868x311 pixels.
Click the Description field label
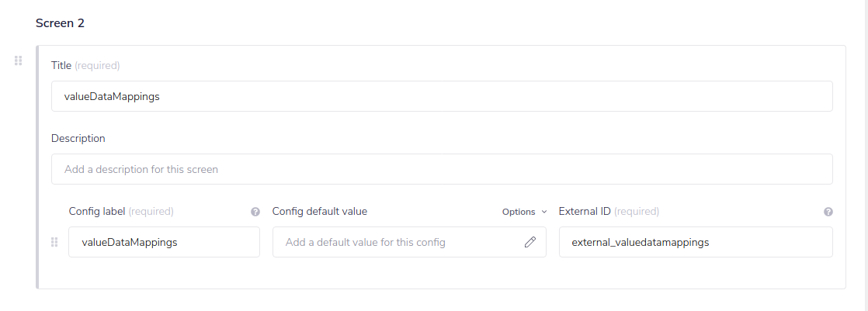tap(78, 138)
